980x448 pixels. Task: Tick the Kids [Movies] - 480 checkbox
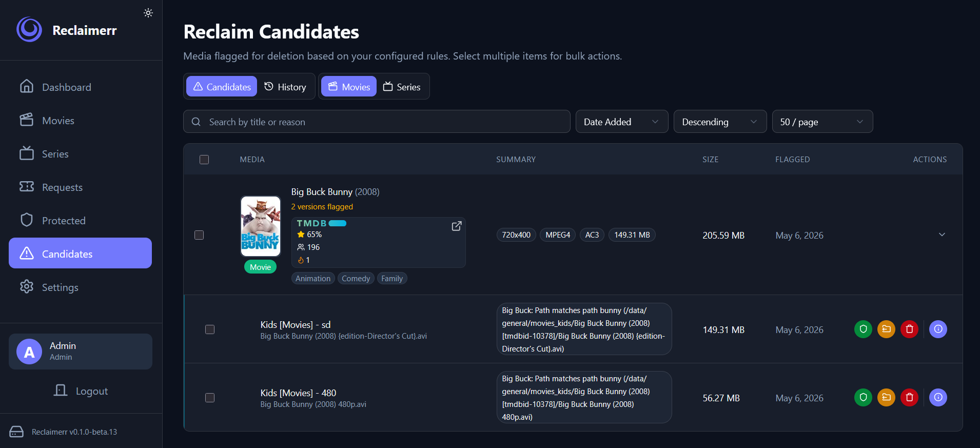coord(210,398)
